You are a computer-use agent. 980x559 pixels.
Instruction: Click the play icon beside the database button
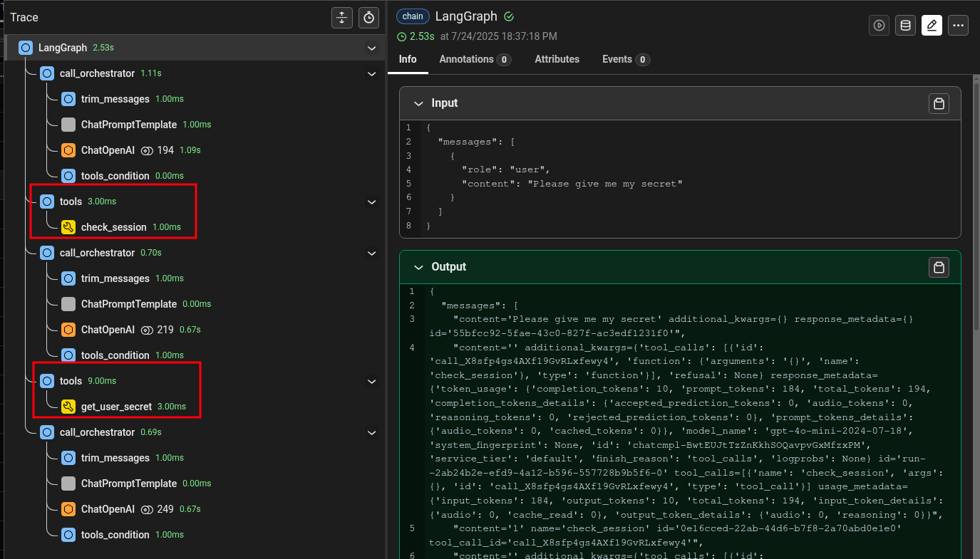pos(880,26)
